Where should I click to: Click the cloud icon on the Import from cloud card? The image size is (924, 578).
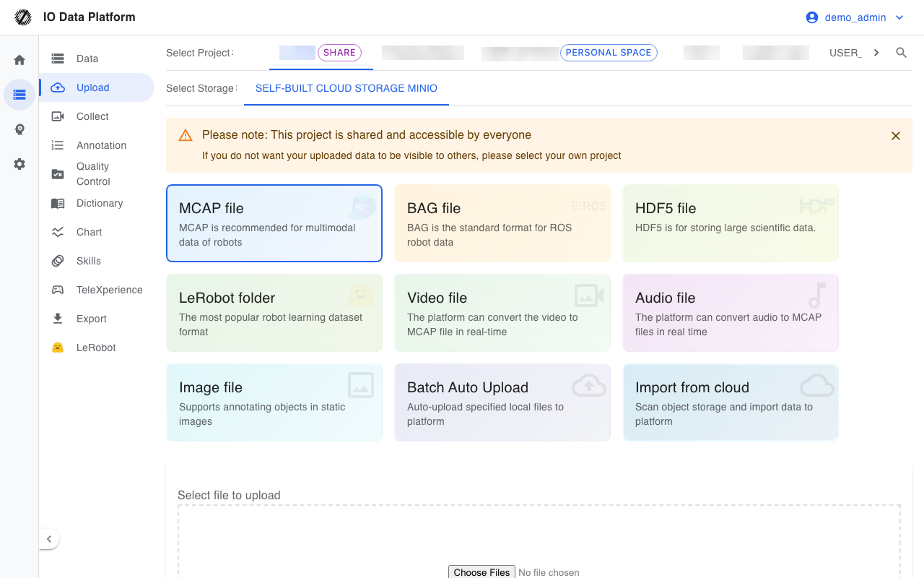[817, 386]
